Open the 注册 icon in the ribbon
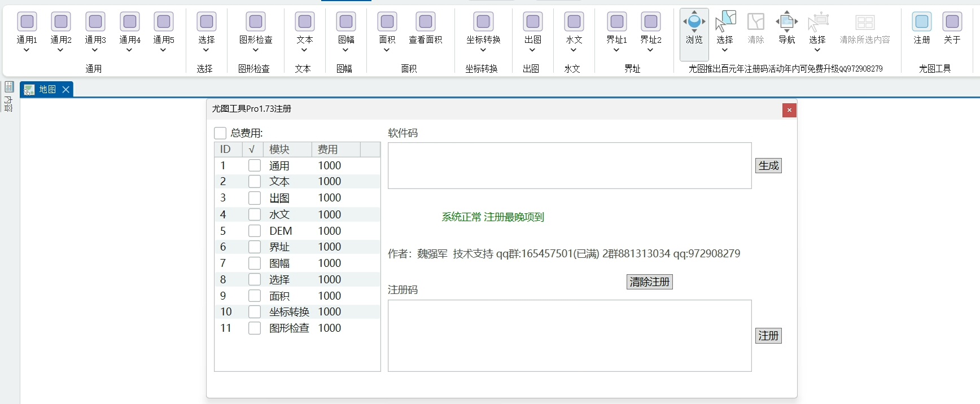This screenshot has height=404, width=980. [x=921, y=23]
